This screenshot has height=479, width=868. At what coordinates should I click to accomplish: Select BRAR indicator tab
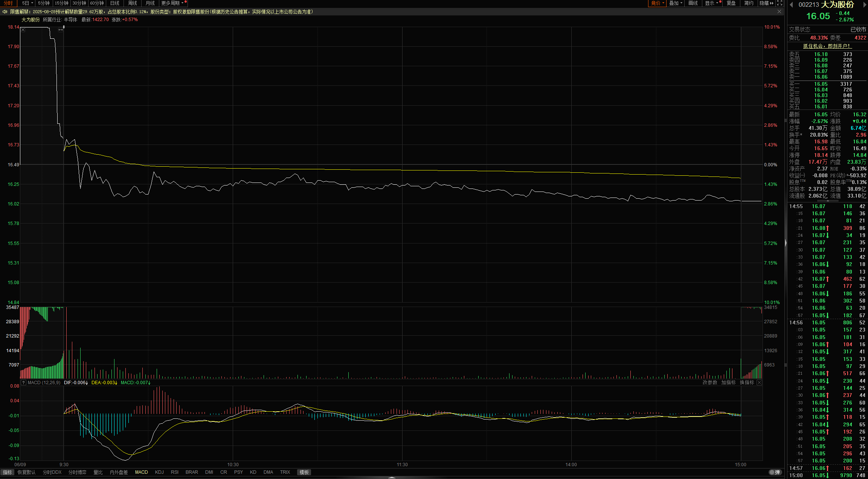pyautogui.click(x=192, y=472)
